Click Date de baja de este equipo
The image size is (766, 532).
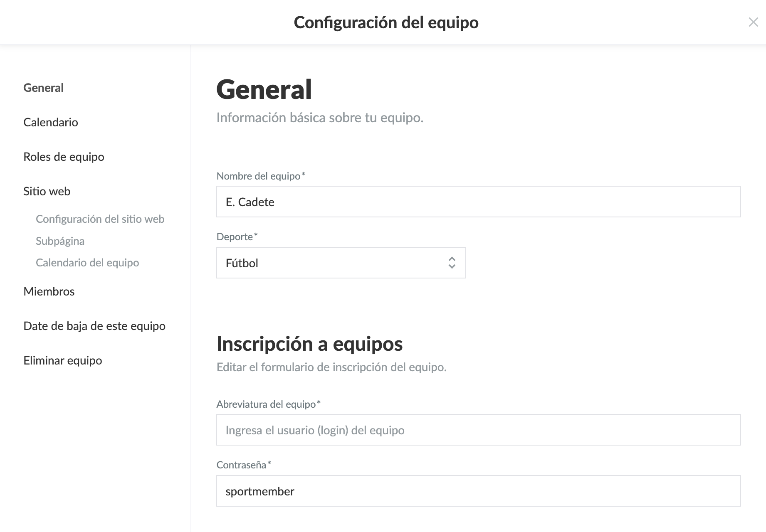[x=94, y=326]
